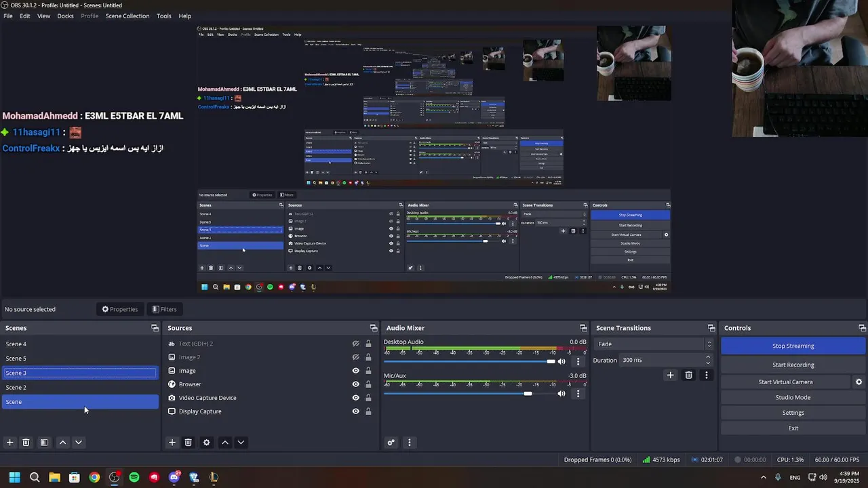
Task: Add a new source with the plus icon
Action: [x=172, y=443]
